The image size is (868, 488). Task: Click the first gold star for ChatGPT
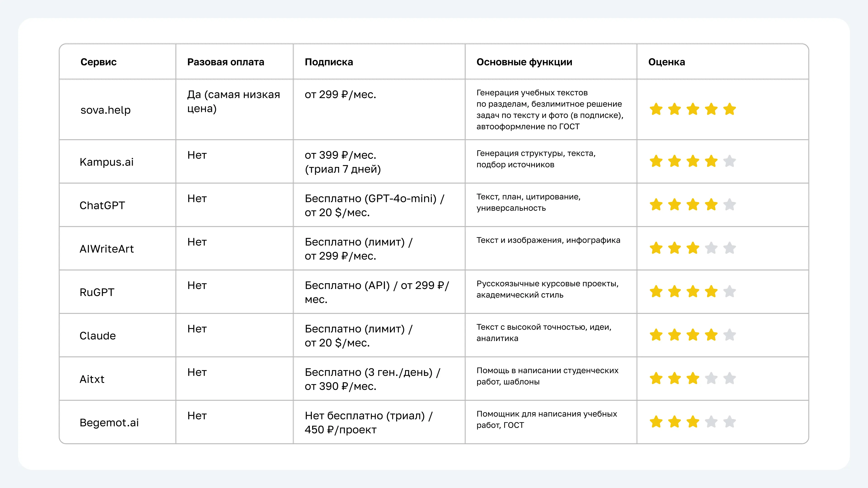click(x=656, y=204)
